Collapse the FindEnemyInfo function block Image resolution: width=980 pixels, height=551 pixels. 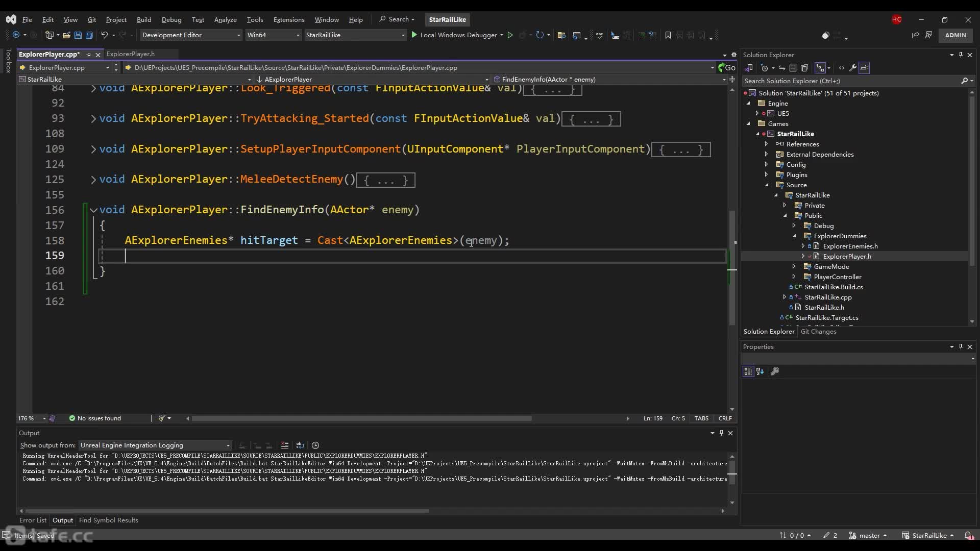pyautogui.click(x=93, y=210)
